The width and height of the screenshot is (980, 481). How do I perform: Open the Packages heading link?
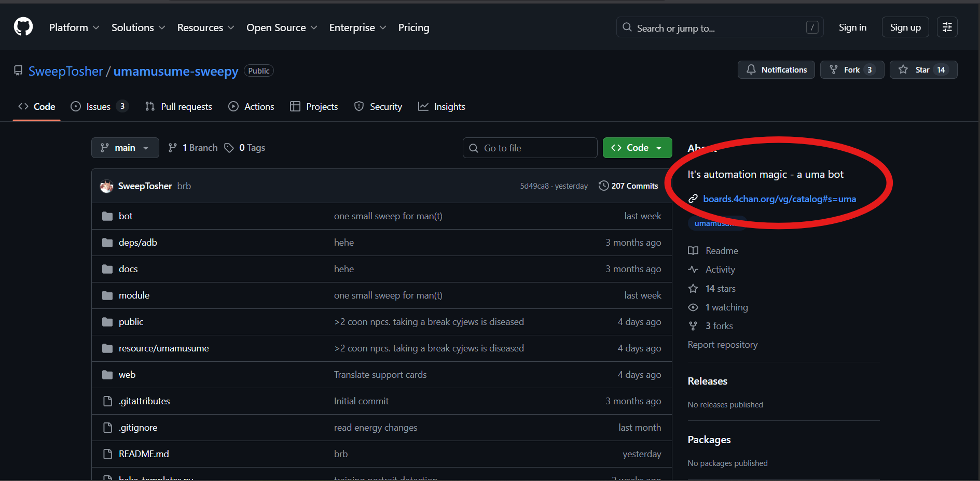709,440
